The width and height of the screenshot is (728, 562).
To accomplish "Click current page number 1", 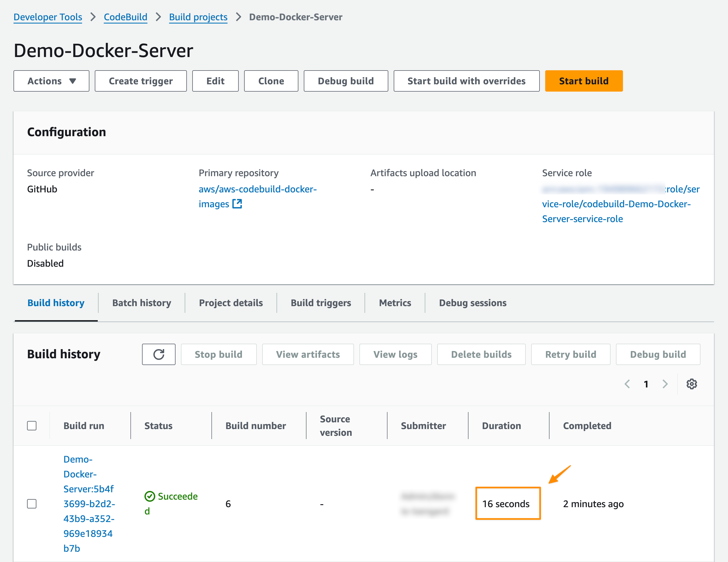I will tap(646, 384).
